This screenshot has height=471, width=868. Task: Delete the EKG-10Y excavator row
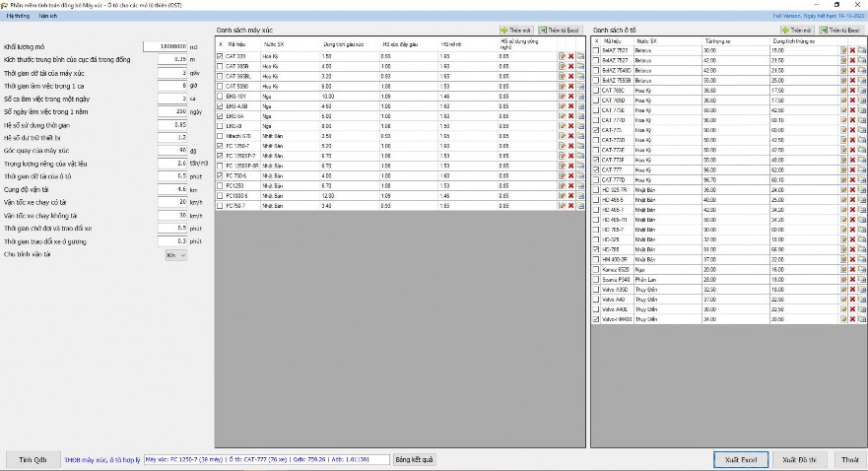tap(570, 97)
